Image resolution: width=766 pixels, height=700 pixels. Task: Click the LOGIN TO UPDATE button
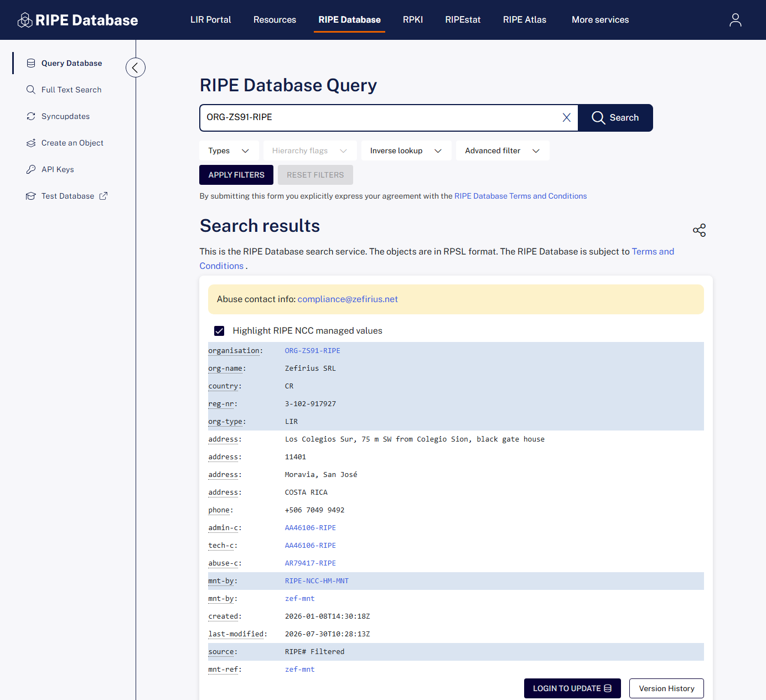click(572, 688)
